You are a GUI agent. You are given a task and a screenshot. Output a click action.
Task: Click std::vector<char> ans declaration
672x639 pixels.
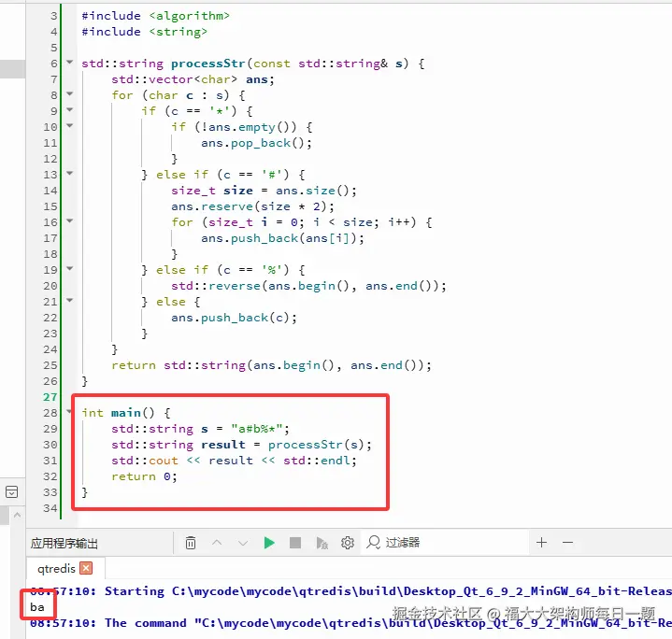pyautogui.click(x=193, y=79)
